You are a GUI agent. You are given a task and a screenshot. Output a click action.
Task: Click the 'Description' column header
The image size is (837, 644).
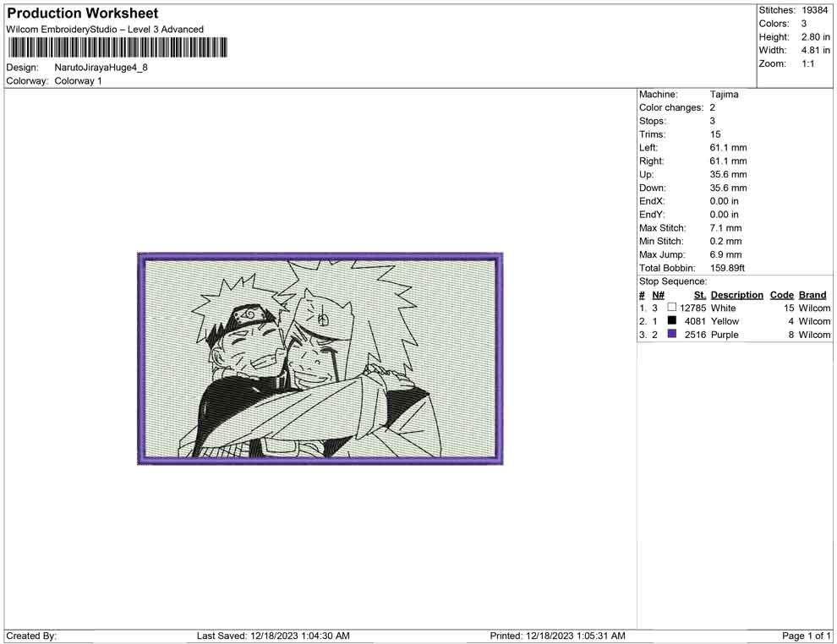(736, 295)
